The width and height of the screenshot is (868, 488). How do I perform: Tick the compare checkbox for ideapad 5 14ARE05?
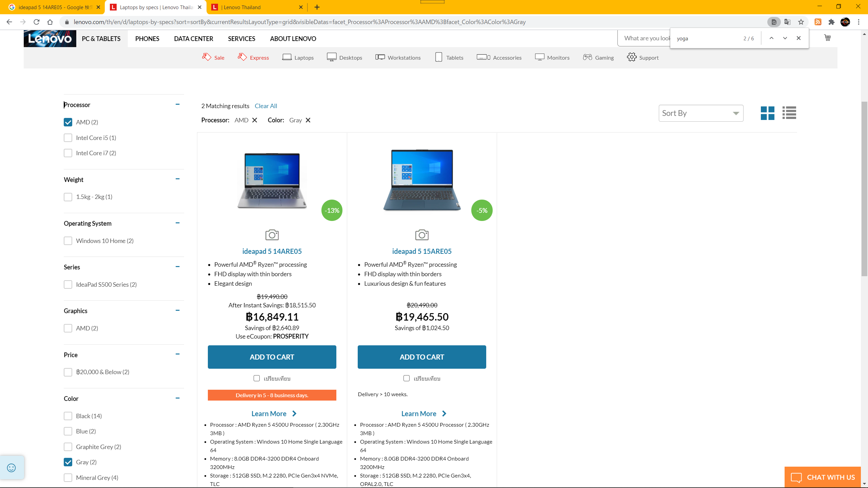coord(257,378)
